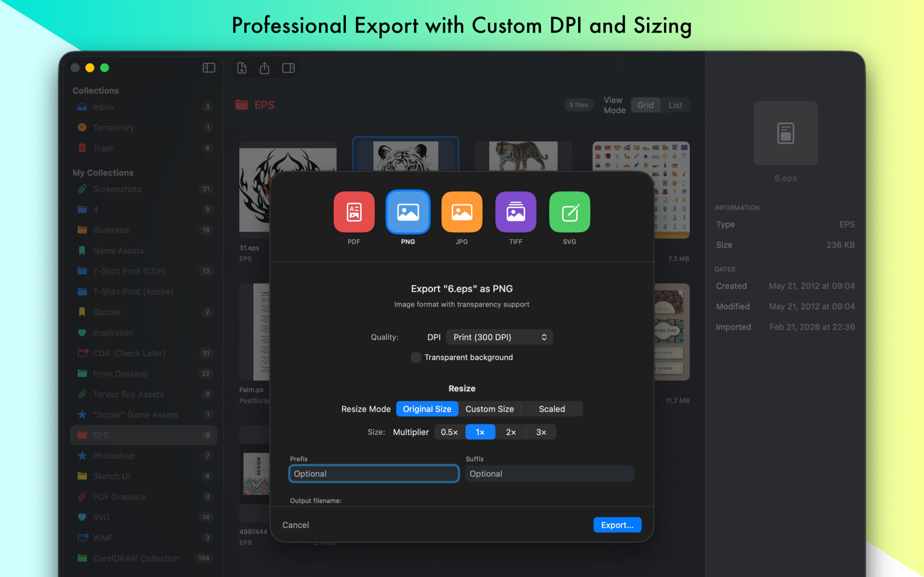Click the share toolbar icon

tap(265, 68)
